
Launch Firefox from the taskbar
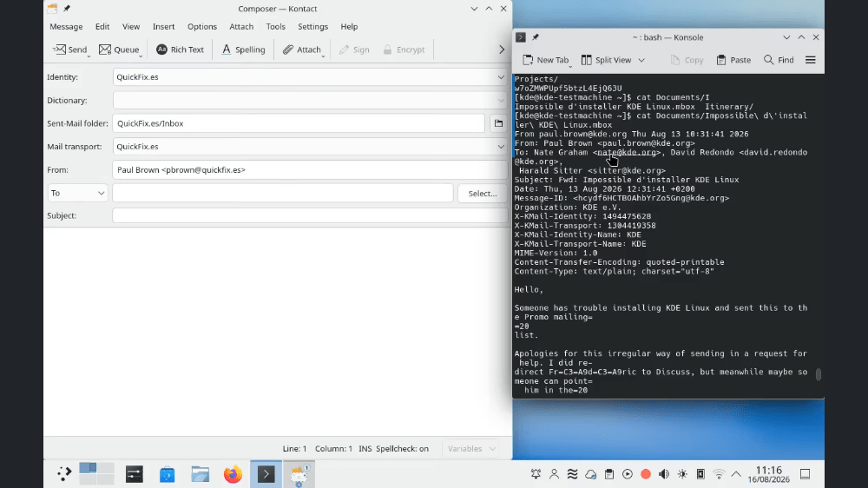coord(233,474)
